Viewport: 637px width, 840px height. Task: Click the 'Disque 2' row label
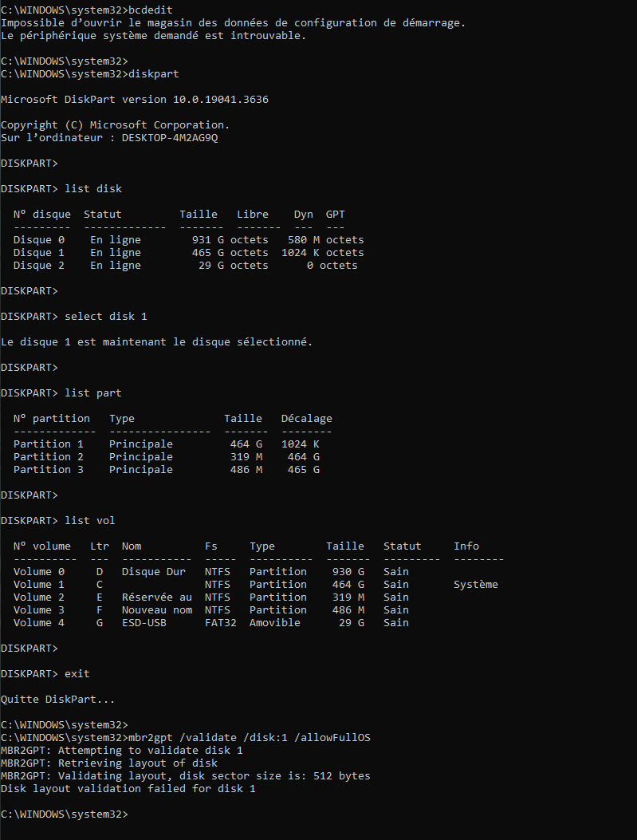(x=39, y=266)
